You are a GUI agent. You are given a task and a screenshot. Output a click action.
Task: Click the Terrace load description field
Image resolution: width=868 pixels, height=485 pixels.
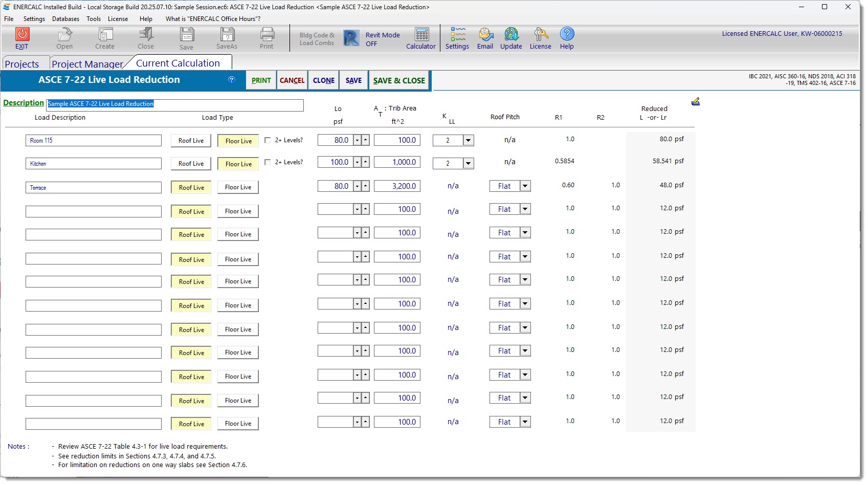click(94, 188)
